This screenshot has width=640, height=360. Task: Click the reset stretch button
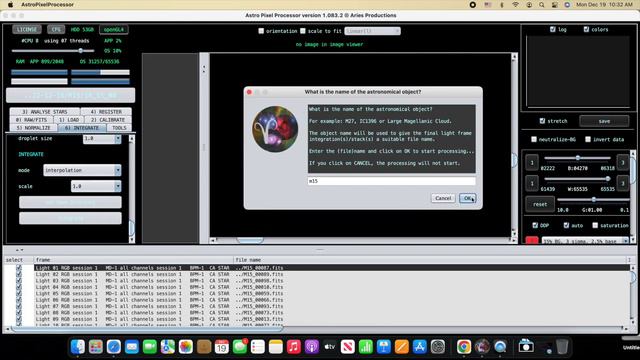(540, 204)
